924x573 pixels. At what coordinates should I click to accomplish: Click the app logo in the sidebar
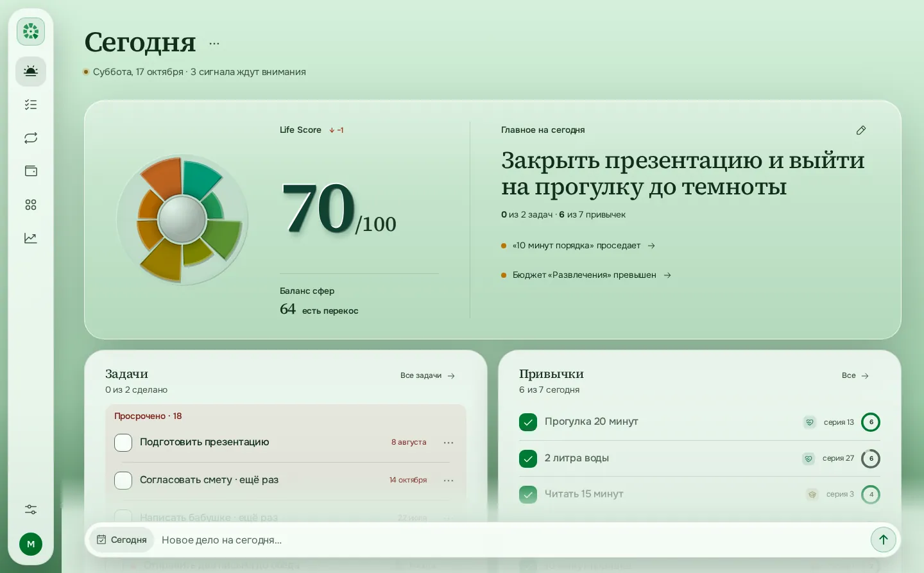[31, 31]
